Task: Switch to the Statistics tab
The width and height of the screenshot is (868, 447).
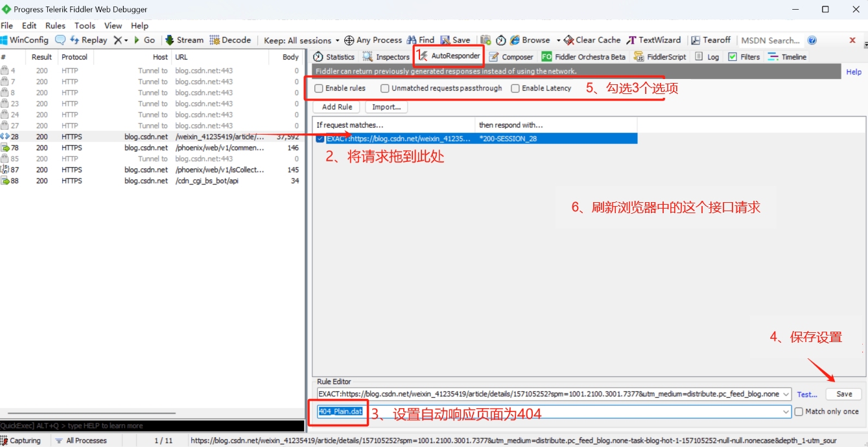Action: click(334, 57)
